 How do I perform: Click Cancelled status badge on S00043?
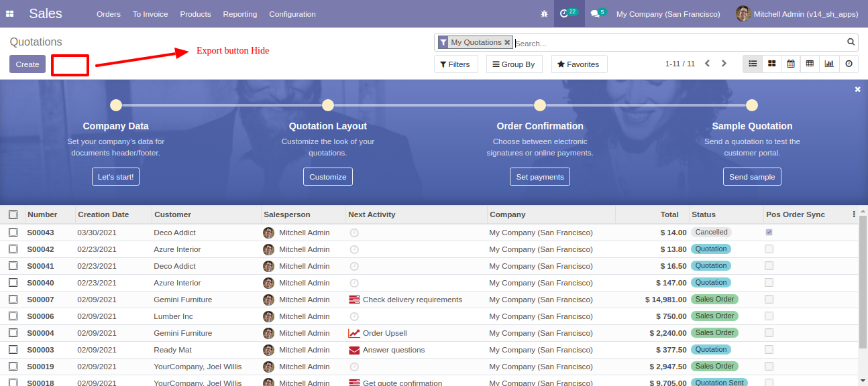[x=711, y=233]
